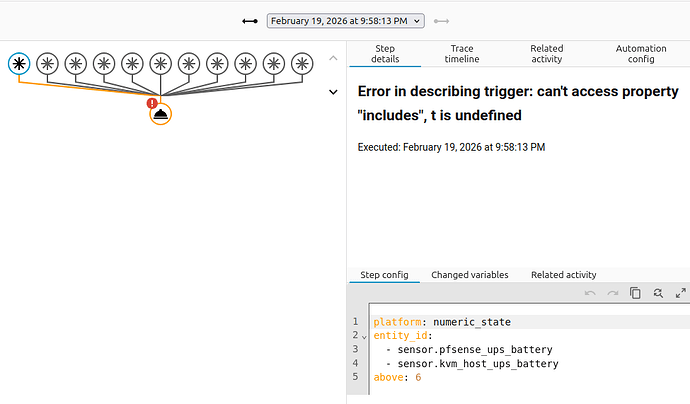The height and width of the screenshot is (404, 690).
Task: Select the first highlighted trigger node
Action: coord(19,64)
